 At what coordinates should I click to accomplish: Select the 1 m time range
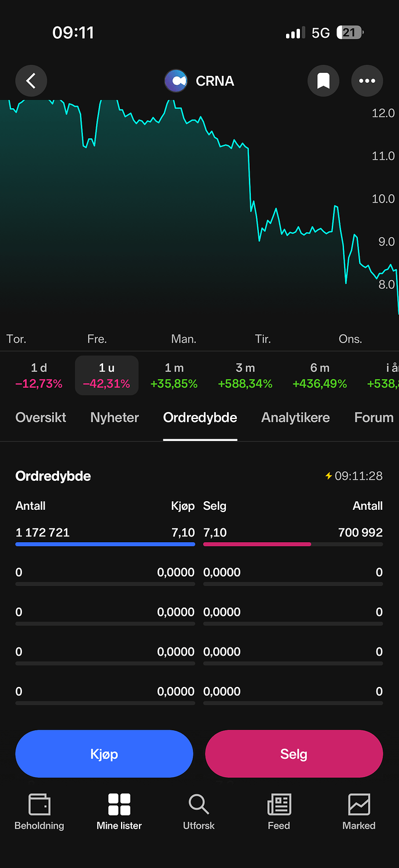tap(174, 376)
